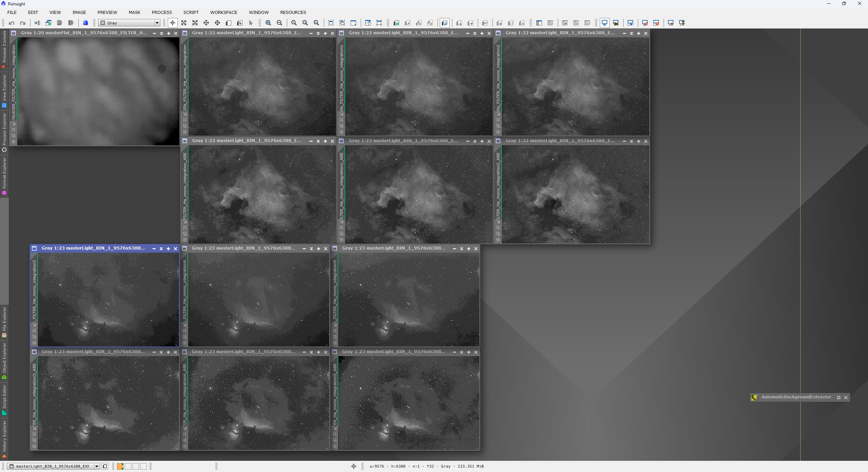Image resolution: width=868 pixels, height=472 pixels.
Task: Open the Script Editor side panel
Action: tap(4, 400)
